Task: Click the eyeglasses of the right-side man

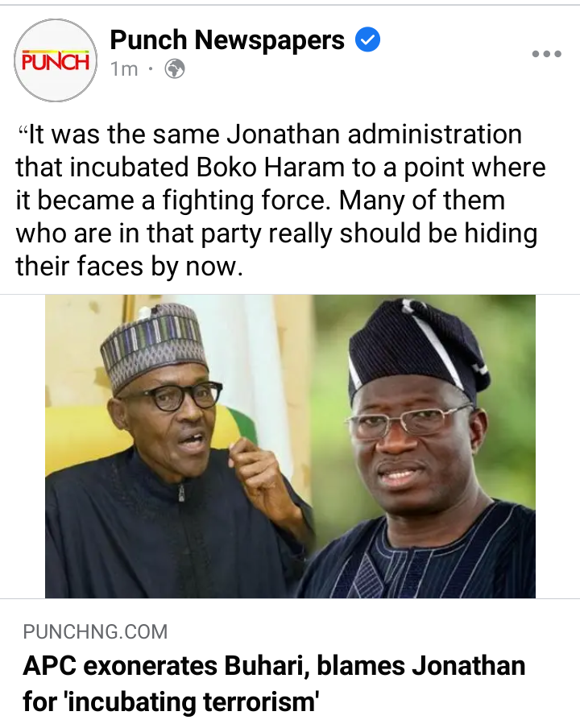Action: [x=408, y=421]
